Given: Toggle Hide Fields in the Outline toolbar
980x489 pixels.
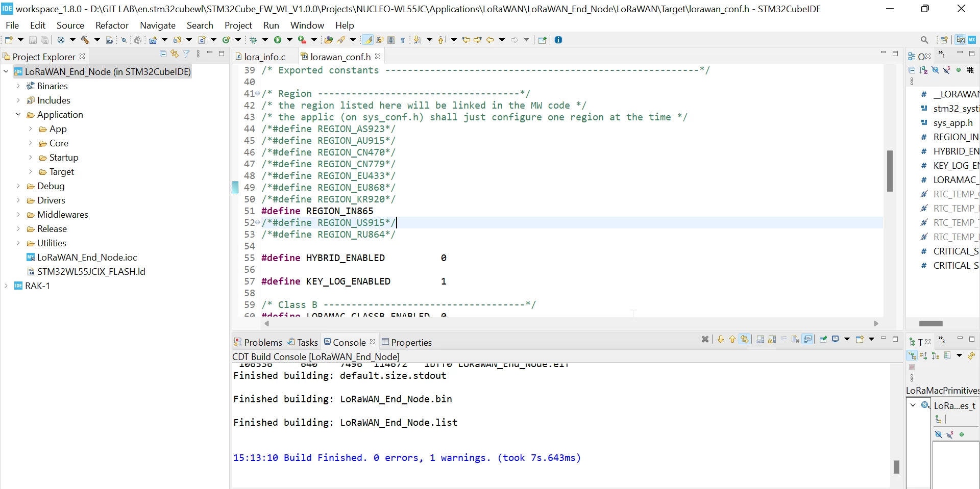Looking at the screenshot, I should tap(936, 70).
